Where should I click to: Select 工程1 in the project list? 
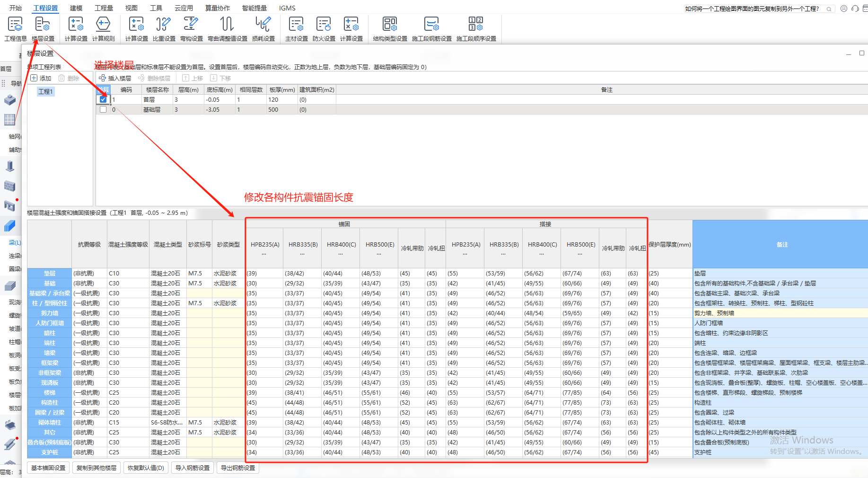[x=46, y=91]
